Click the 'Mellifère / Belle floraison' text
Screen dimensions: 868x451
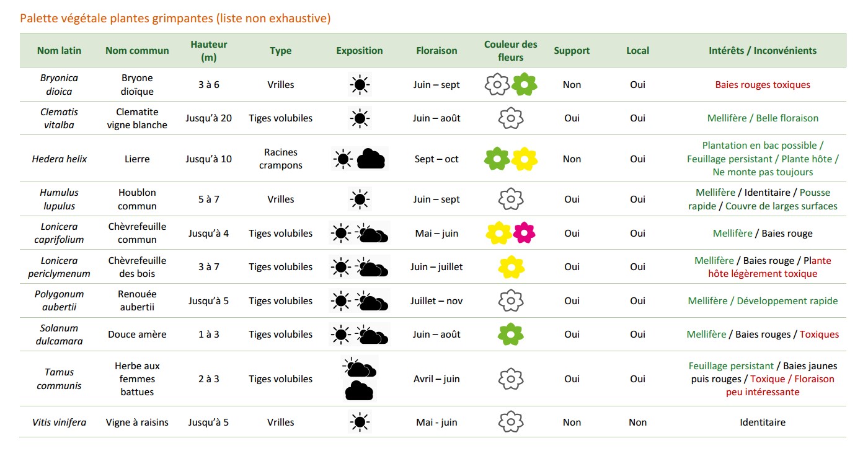[x=763, y=118]
